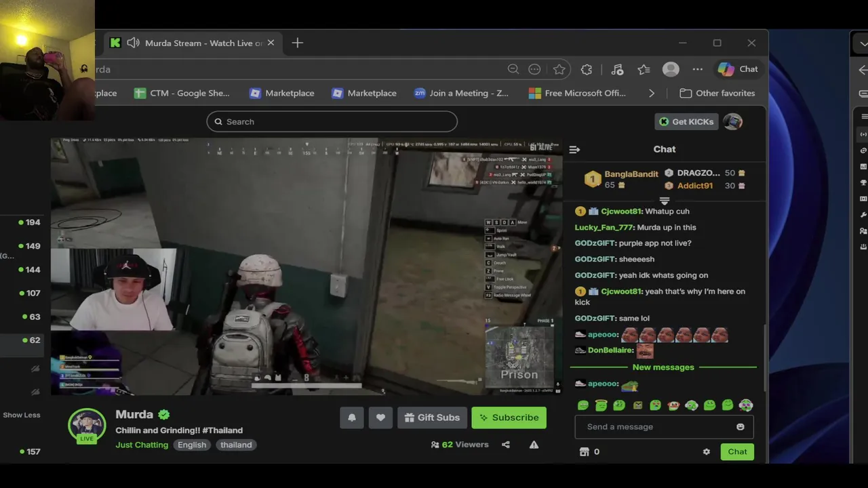Click DonBellaire's username in chat

[x=610, y=350]
